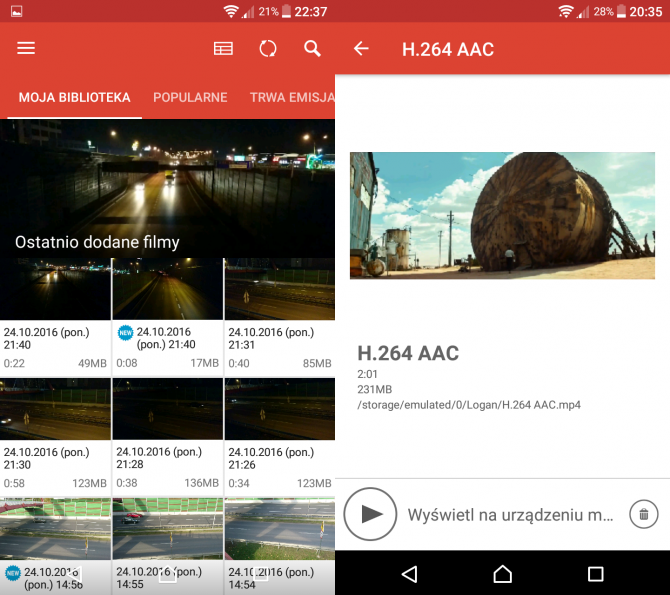Tap 0:34 duration label
The height and width of the screenshot is (595, 670).
[x=239, y=483]
